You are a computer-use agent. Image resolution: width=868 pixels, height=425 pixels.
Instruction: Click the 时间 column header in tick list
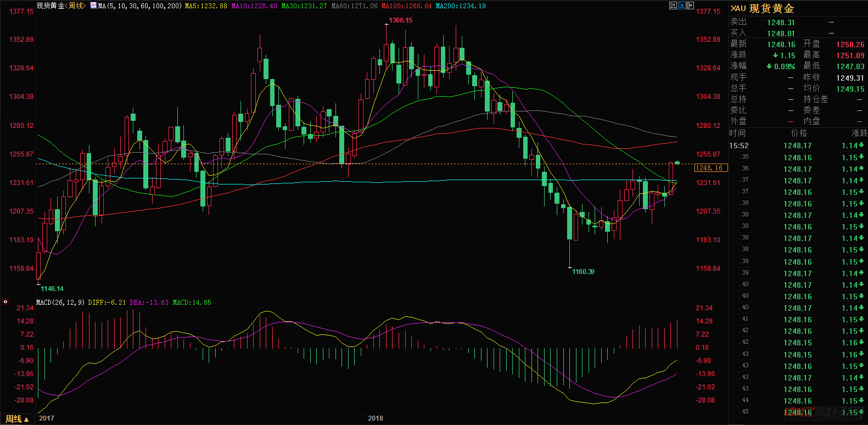737,133
